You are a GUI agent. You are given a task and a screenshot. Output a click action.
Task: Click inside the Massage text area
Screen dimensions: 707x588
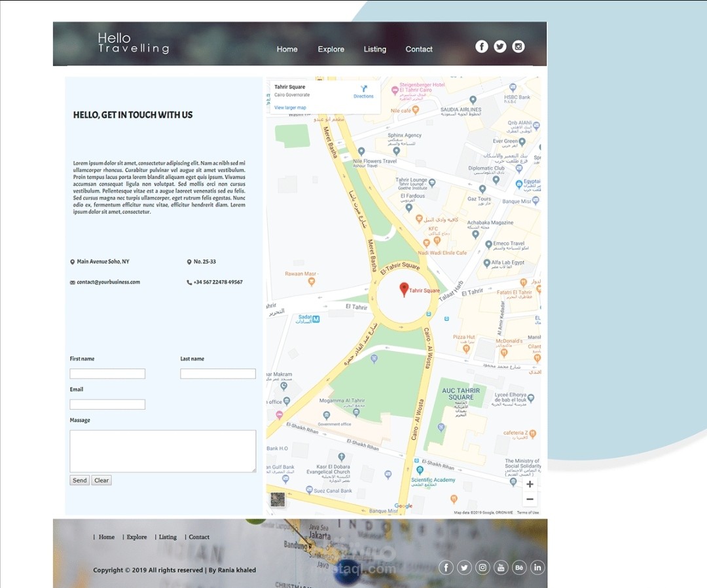tap(163, 451)
